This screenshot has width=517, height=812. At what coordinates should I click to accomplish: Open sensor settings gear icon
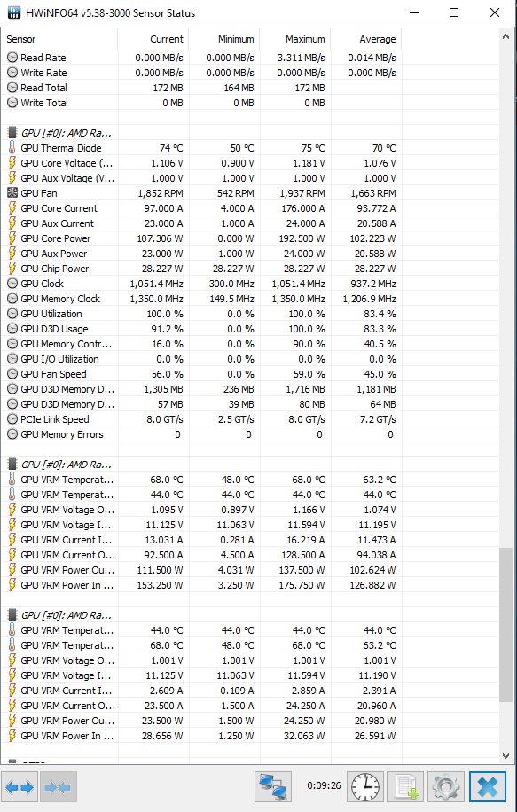click(x=445, y=787)
